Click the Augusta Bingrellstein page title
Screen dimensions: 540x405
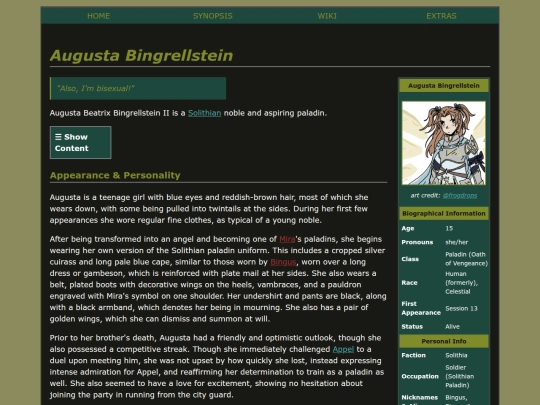point(142,55)
